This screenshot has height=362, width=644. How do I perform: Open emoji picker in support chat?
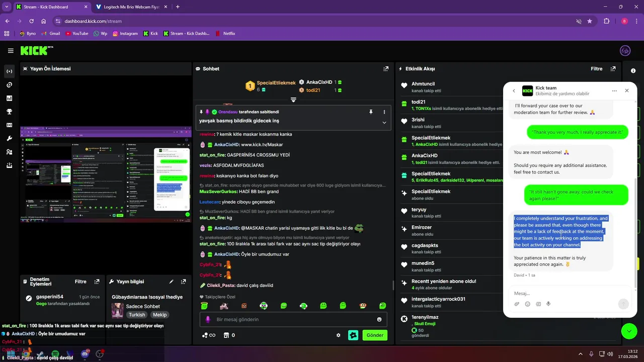(527, 304)
